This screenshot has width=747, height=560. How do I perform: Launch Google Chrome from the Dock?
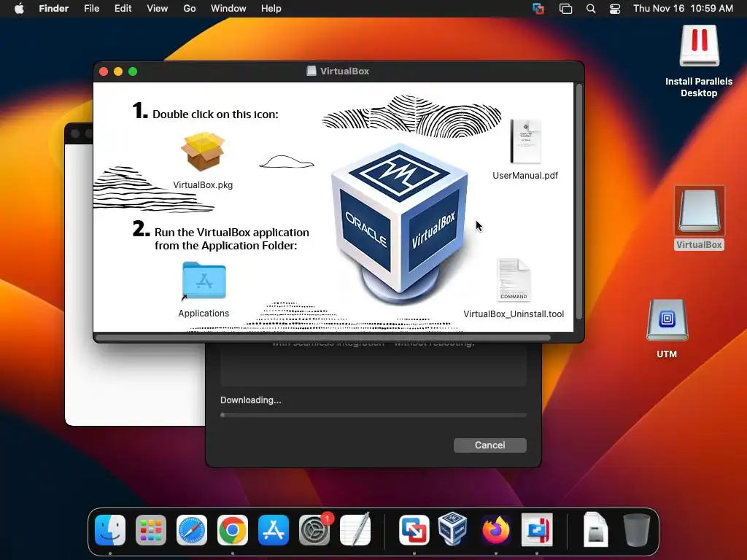[233, 530]
